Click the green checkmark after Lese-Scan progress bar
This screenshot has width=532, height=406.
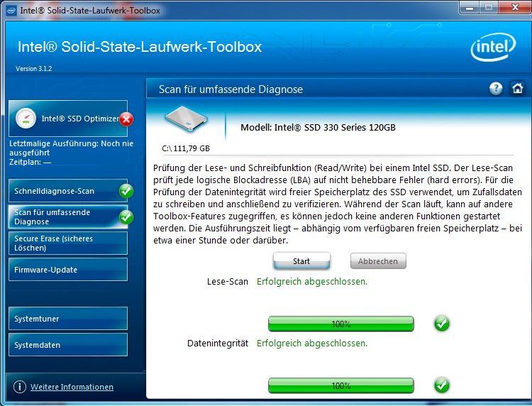coord(442,324)
